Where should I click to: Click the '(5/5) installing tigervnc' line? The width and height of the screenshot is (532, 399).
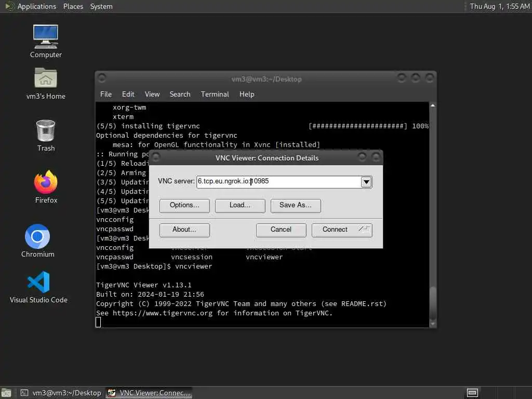148,126
